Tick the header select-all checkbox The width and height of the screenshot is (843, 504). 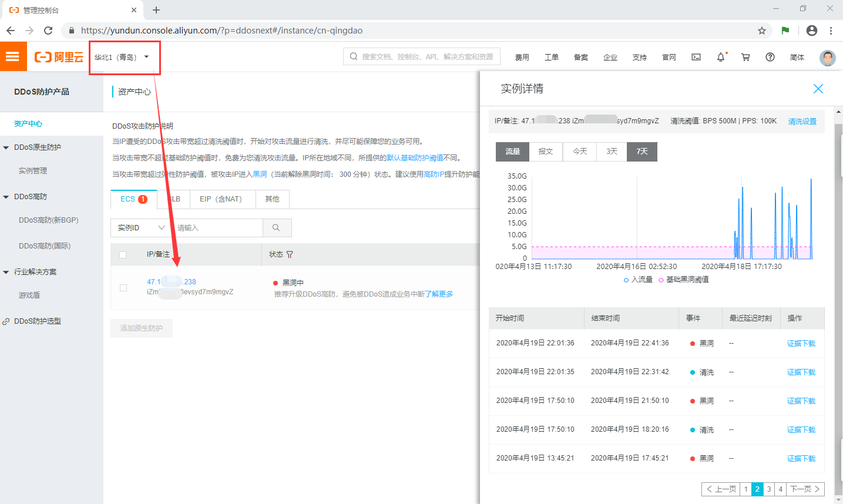pyautogui.click(x=123, y=255)
